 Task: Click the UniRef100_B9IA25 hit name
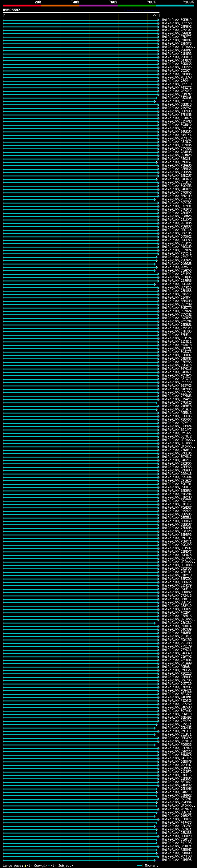[177, 481]
